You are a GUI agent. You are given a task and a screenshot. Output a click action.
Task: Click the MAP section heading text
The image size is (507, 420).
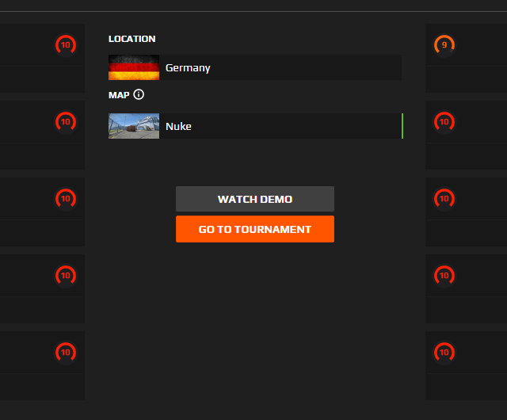coord(119,95)
